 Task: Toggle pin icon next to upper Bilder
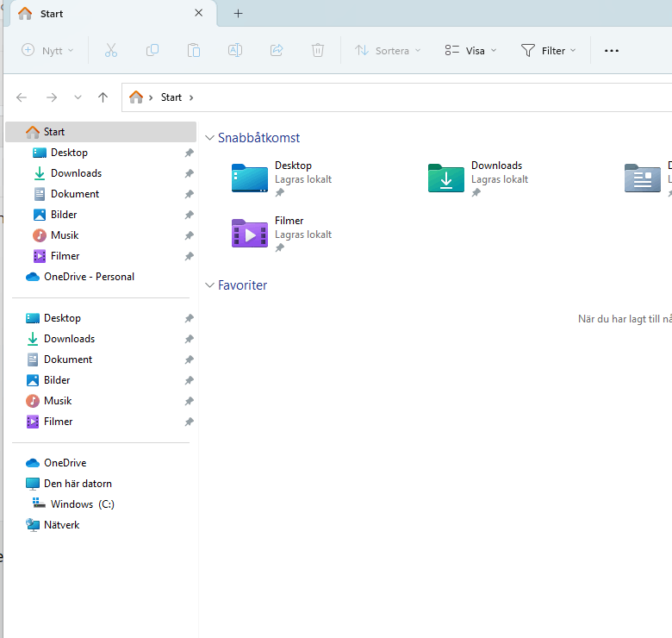(189, 215)
